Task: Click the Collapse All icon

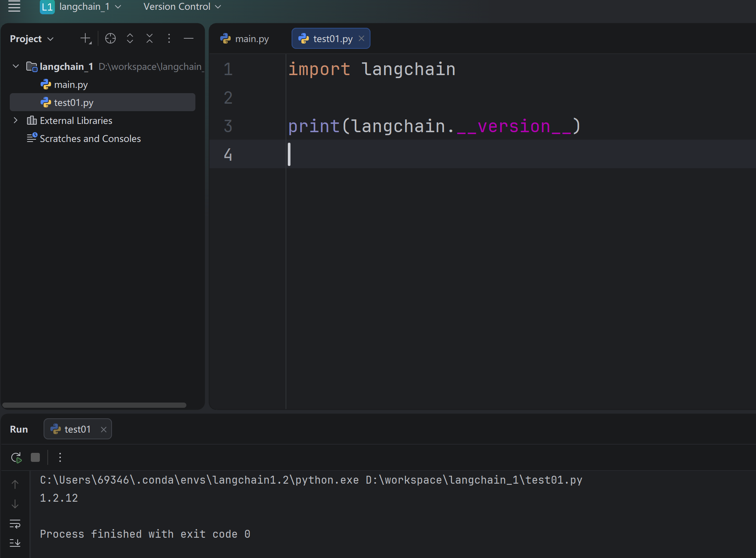Action: tap(150, 38)
